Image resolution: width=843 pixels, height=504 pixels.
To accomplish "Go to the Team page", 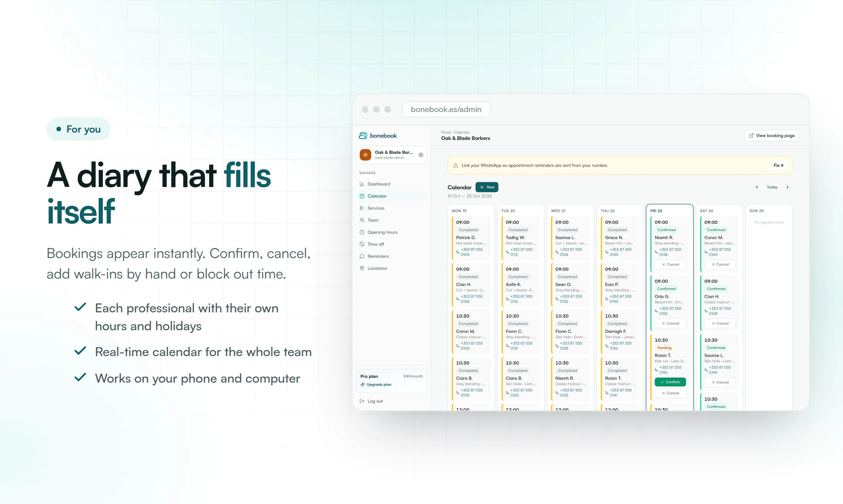I will [392, 220].
